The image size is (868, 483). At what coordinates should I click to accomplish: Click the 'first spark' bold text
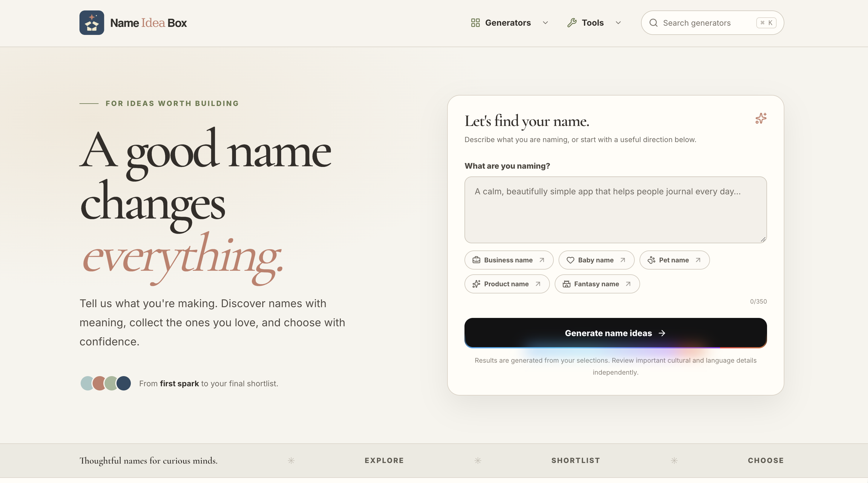coord(179,383)
